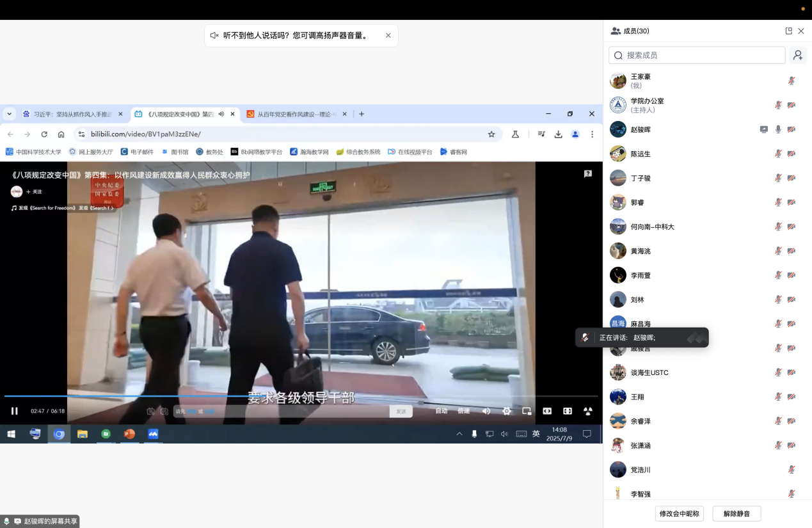
Task: Dismiss the speaker volume tip banner
Action: click(388, 36)
